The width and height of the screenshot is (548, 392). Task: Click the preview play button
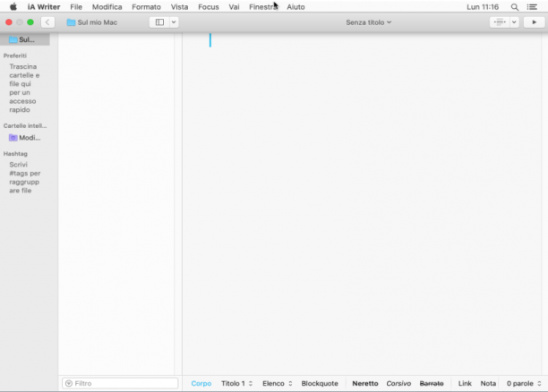point(534,22)
